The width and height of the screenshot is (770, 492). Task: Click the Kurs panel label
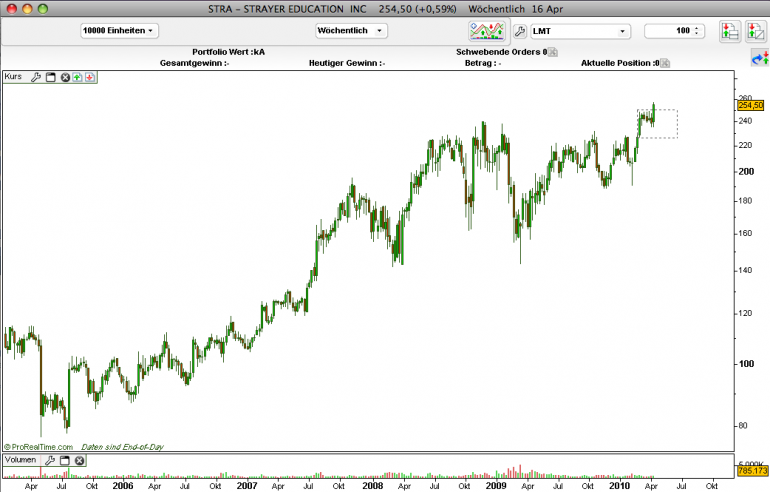click(13, 77)
